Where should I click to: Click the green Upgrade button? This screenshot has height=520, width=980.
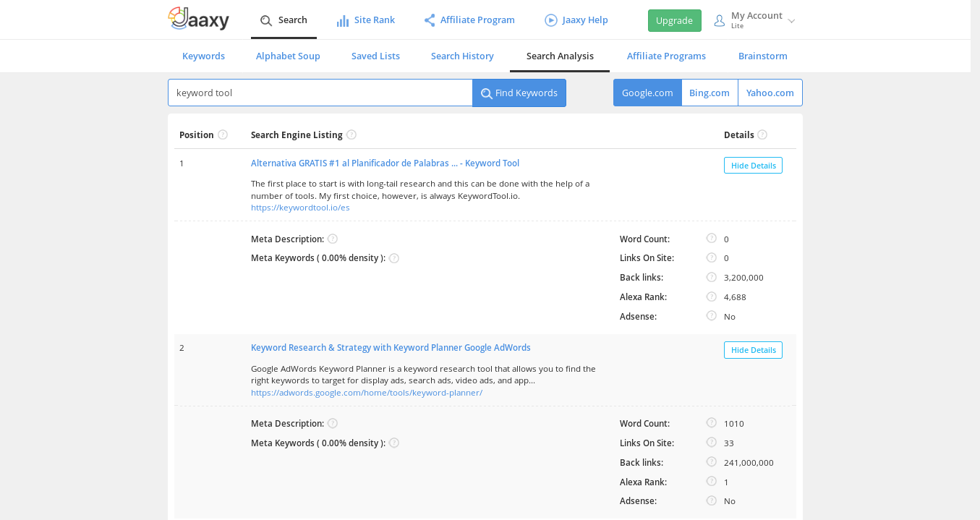click(675, 21)
